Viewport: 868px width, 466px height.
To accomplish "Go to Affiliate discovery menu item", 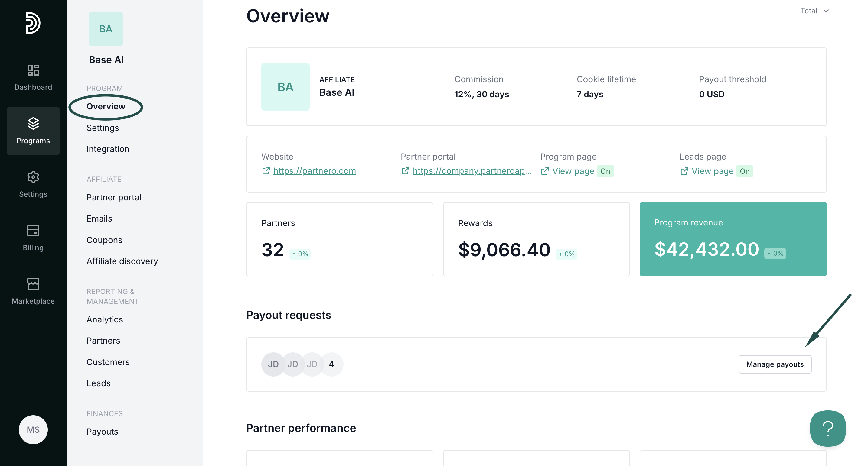I will pos(122,261).
